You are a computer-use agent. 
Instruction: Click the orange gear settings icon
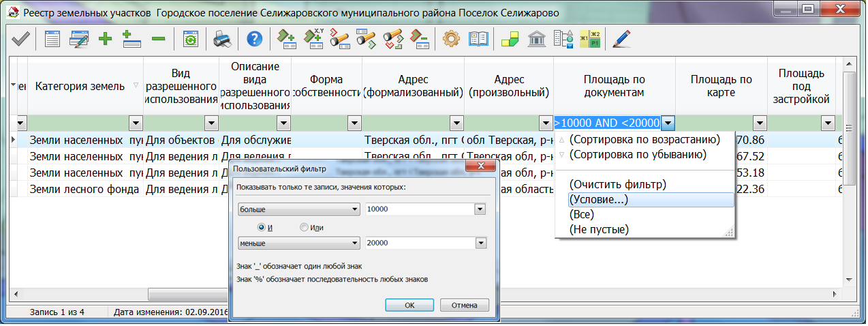[x=451, y=39]
